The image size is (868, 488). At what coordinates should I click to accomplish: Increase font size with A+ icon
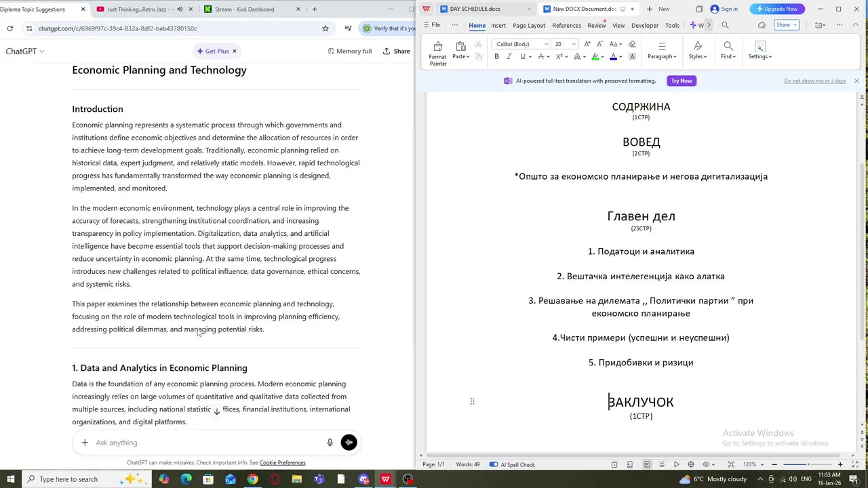coord(587,44)
